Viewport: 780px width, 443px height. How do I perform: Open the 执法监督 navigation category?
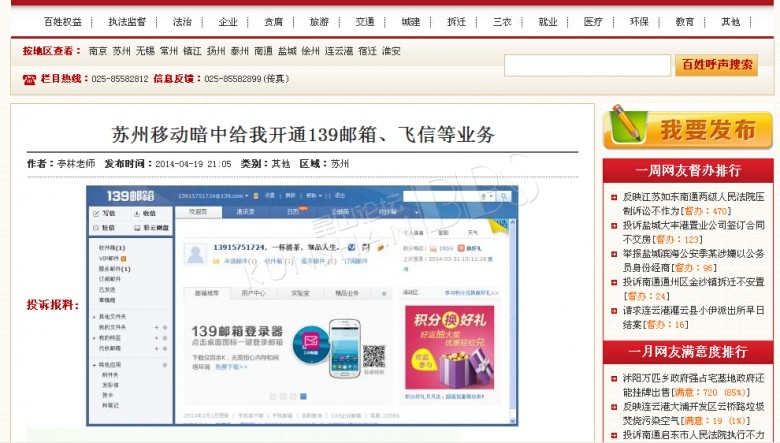(127, 21)
